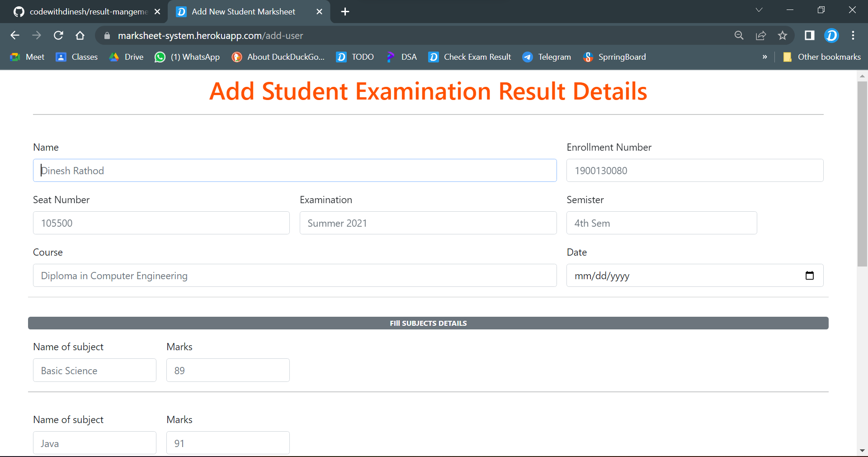Expand hidden bookmarks chevron

coord(765,57)
